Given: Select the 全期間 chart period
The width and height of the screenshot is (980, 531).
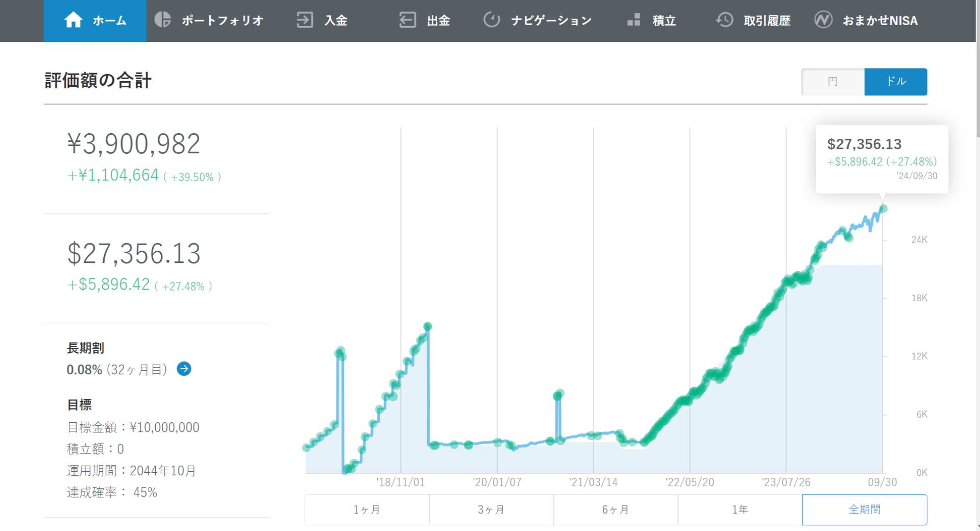Looking at the screenshot, I should (865, 510).
